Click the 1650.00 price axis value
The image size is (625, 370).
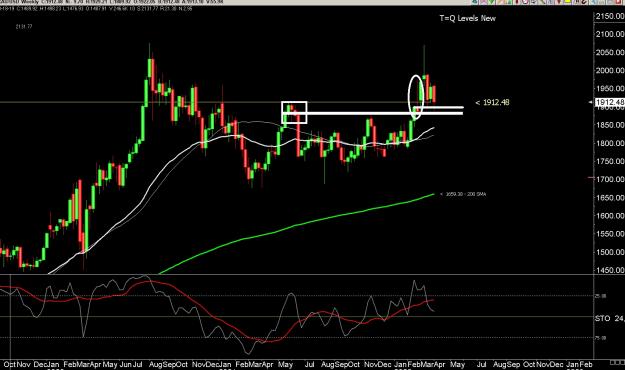[610, 198]
